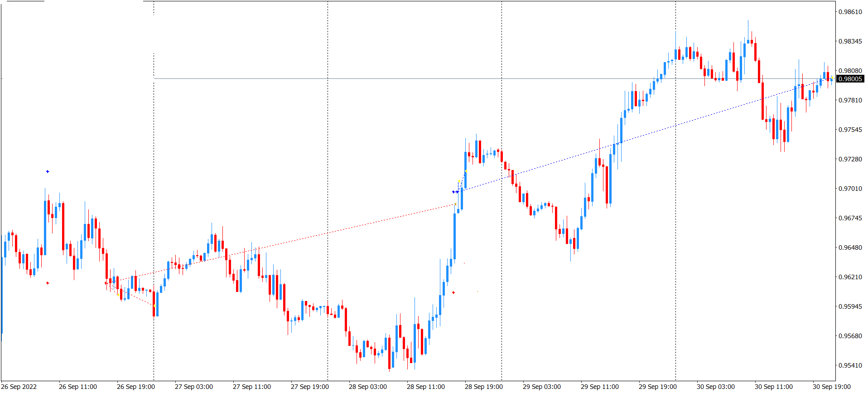Click the 0.97010 price axis label
This screenshot has width=868, height=393.
coord(850,189)
